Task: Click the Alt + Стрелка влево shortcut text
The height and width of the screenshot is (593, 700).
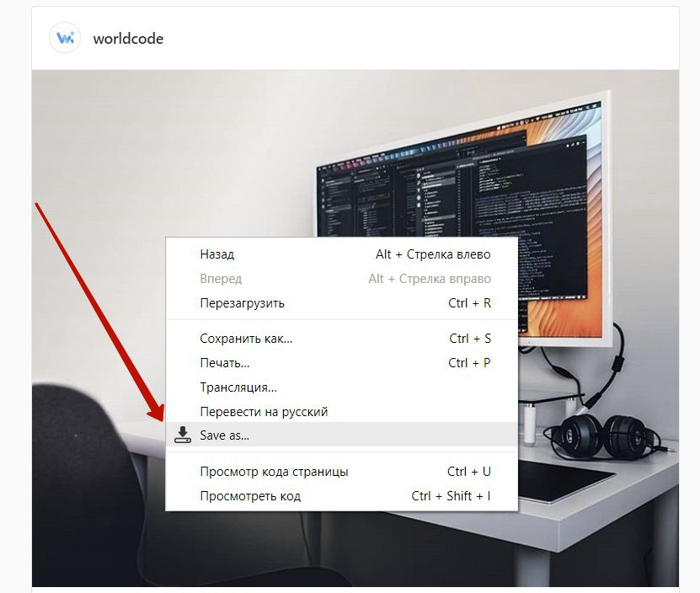Action: coord(433,254)
